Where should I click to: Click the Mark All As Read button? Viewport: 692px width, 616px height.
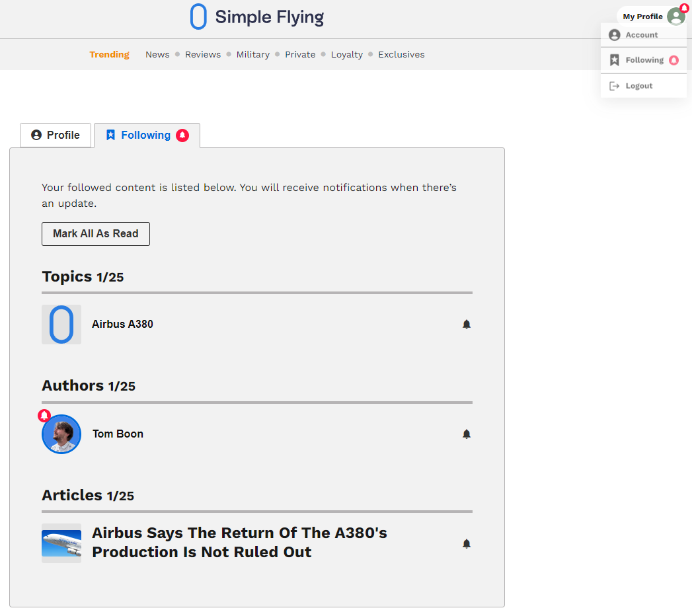coord(95,233)
